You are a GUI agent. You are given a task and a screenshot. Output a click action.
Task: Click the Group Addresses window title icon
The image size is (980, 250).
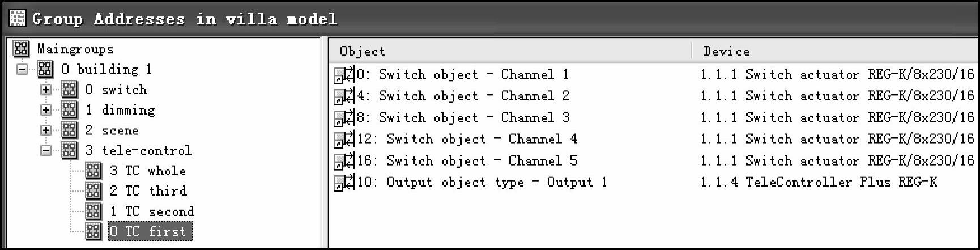(x=18, y=19)
